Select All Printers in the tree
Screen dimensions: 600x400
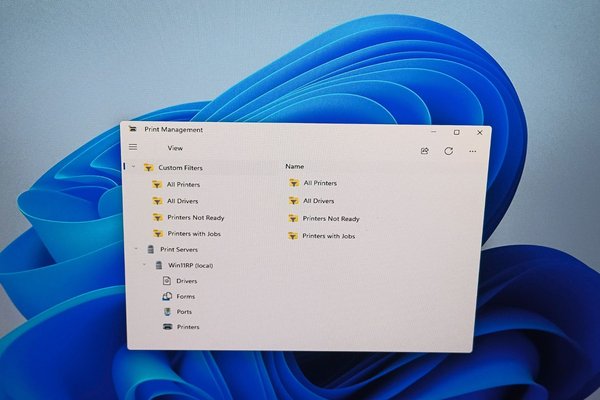(183, 184)
